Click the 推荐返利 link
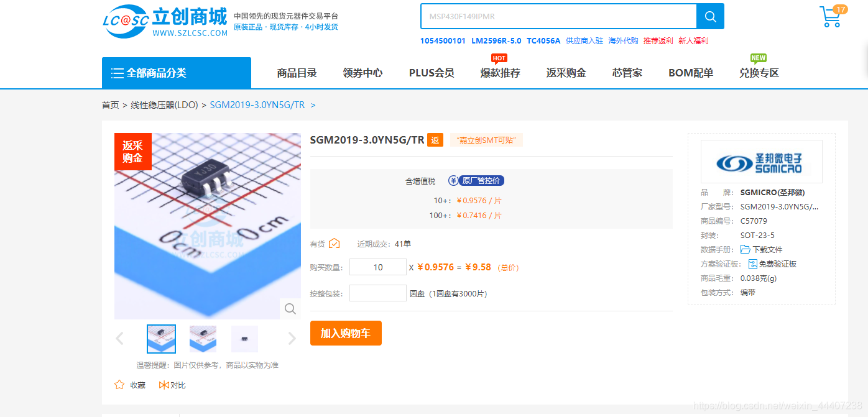The image size is (868, 417). coord(658,41)
